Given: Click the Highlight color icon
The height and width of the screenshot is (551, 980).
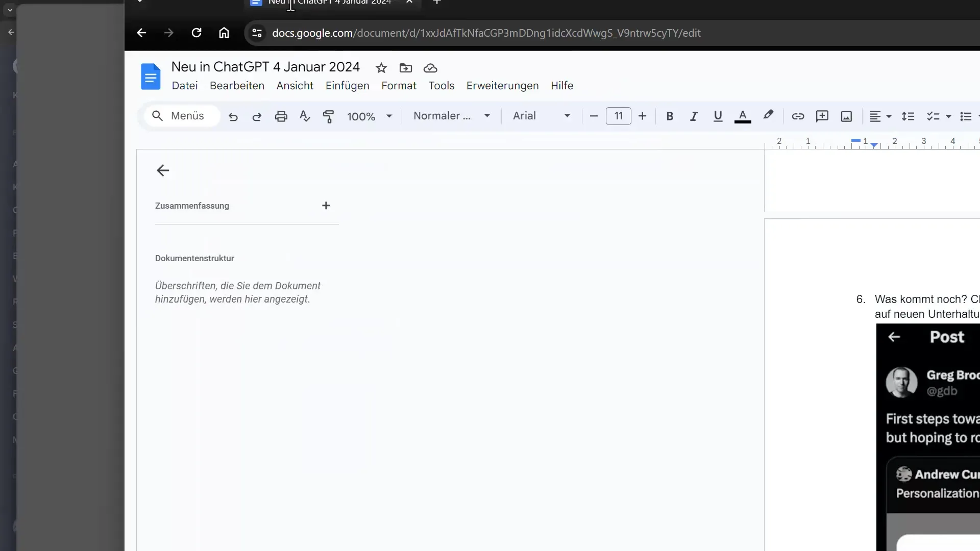Looking at the screenshot, I should (767, 116).
